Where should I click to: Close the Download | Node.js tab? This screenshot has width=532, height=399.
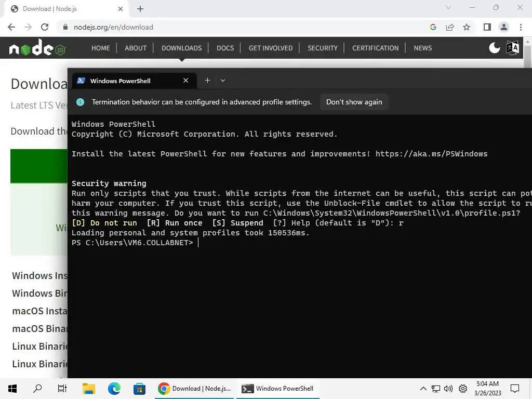[x=121, y=9]
